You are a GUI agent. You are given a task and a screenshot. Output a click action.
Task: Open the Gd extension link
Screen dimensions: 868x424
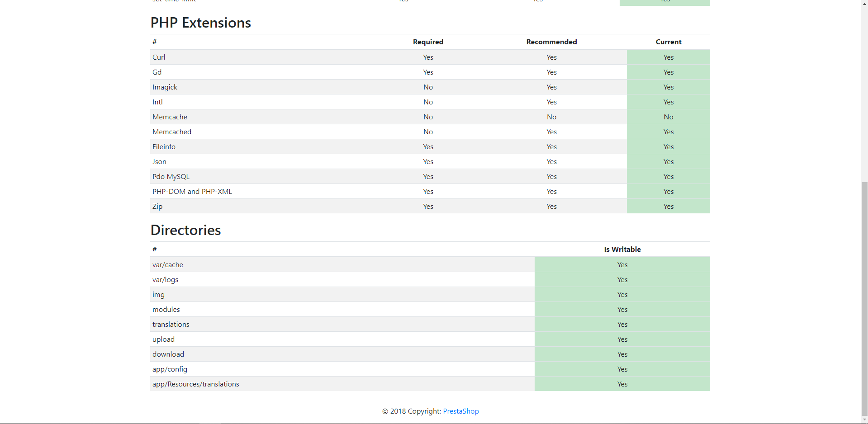pyautogui.click(x=157, y=72)
